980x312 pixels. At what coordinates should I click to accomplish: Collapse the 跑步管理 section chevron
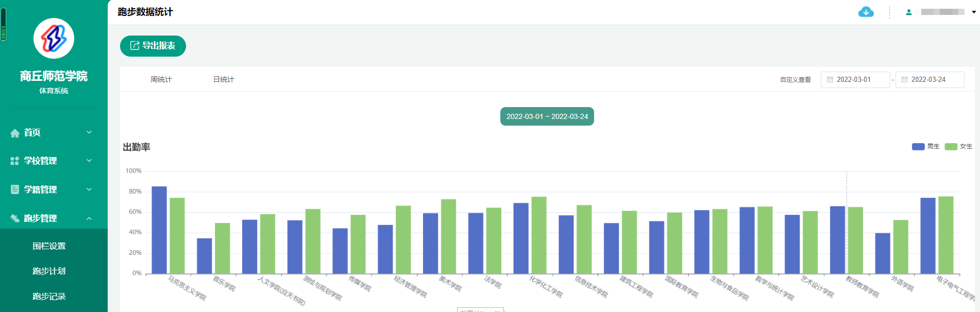click(x=89, y=218)
